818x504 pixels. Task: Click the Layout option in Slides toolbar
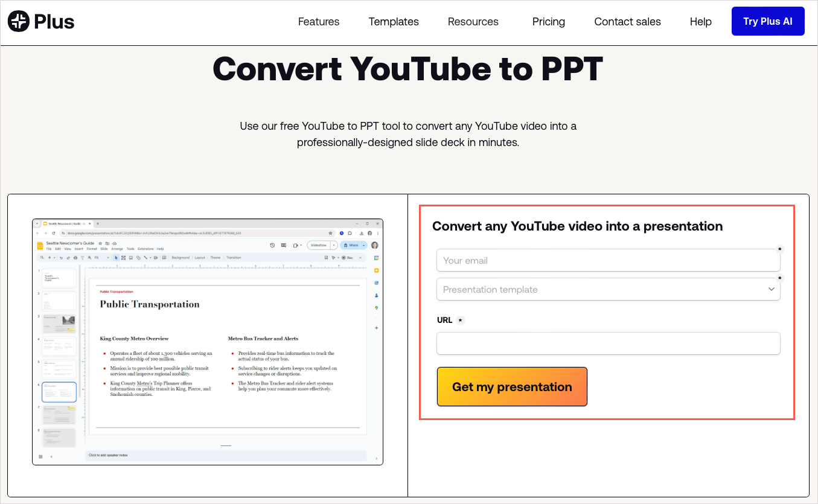click(x=200, y=258)
